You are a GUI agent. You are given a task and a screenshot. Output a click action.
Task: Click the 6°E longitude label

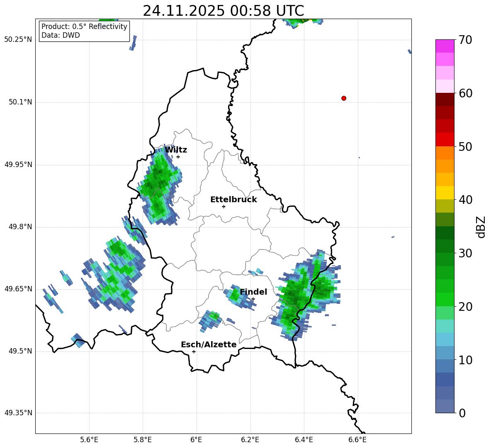pos(196,440)
